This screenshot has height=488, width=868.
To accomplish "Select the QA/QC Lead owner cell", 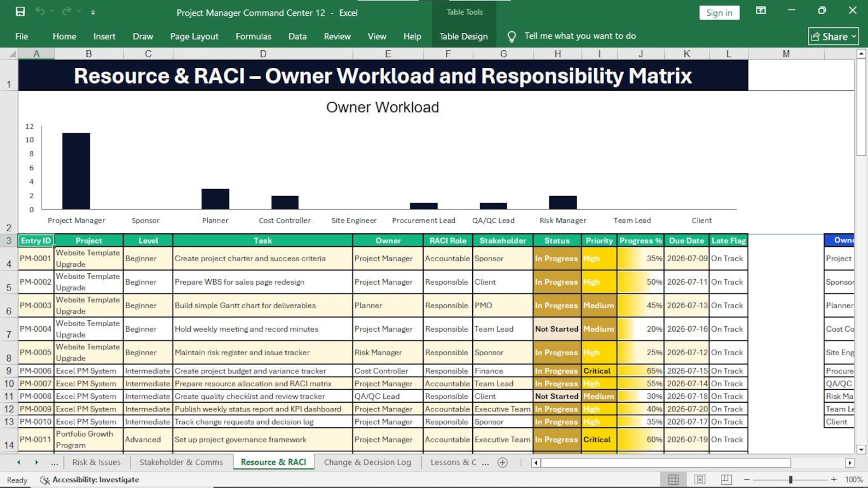I will click(388, 396).
